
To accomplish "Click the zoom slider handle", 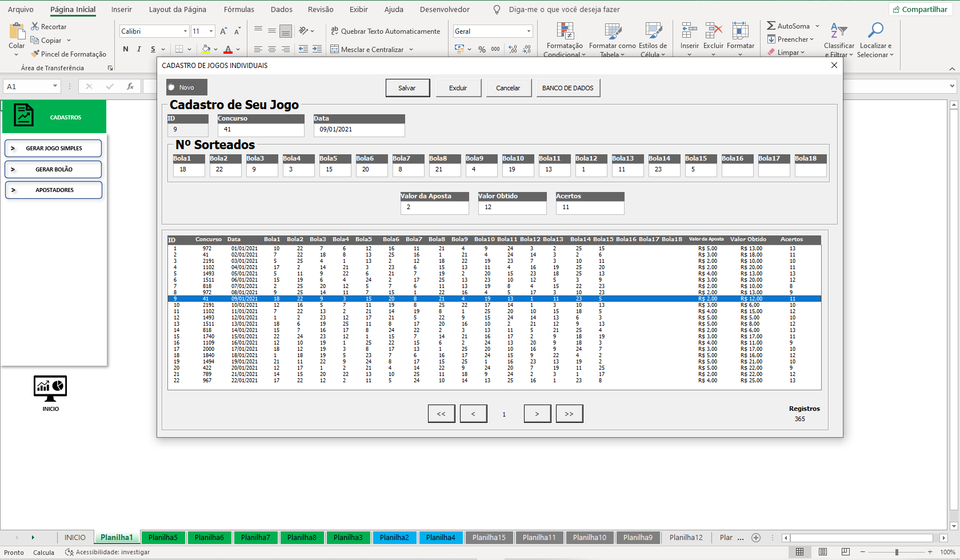I will point(897,552).
